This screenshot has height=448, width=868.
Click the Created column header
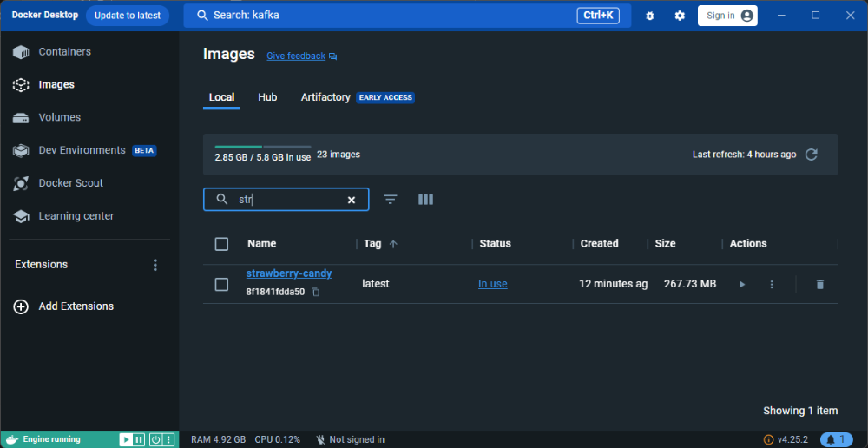tap(599, 244)
